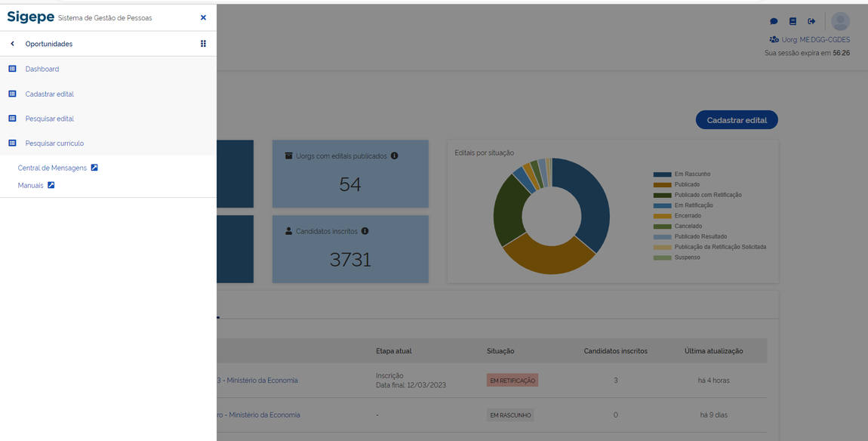Close the Sigepe side menu
The image size is (868, 441).
(203, 17)
